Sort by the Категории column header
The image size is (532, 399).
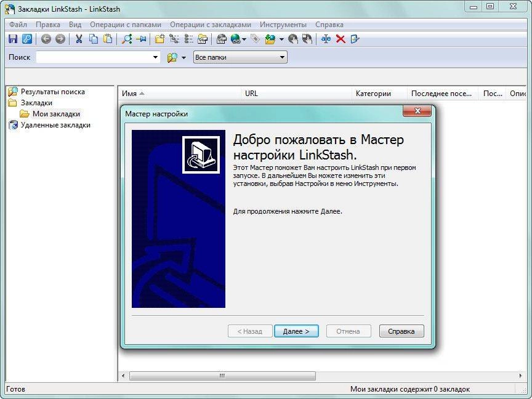click(380, 94)
